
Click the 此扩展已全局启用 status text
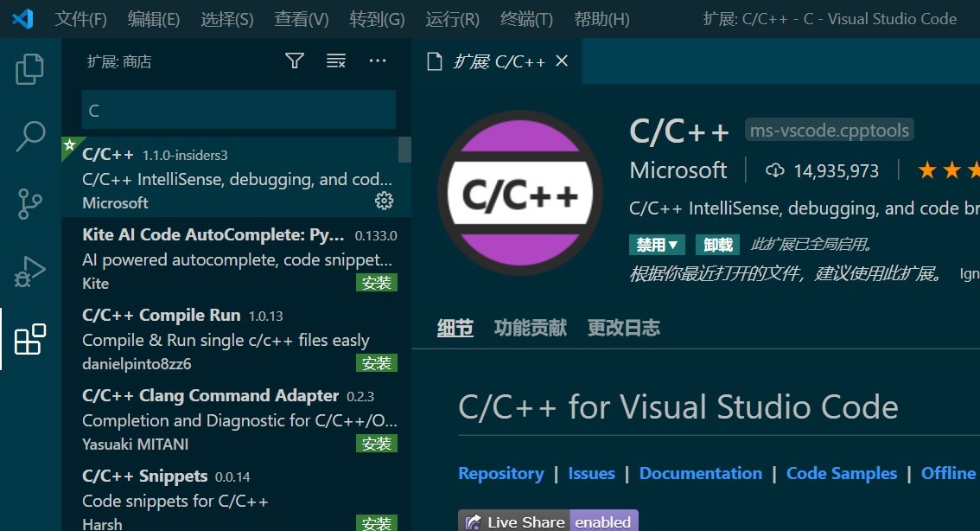tap(811, 244)
